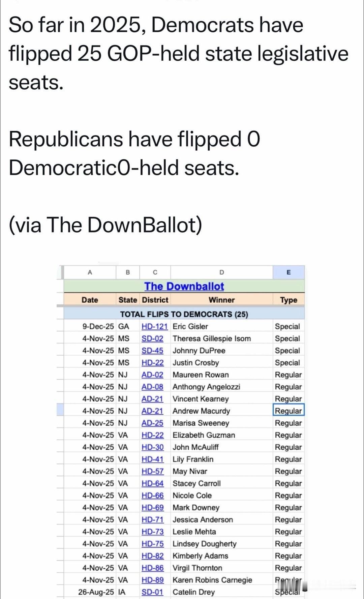Image resolution: width=364 pixels, height=599 pixels.
Task: Select highlighted column E header
Action: (x=289, y=272)
